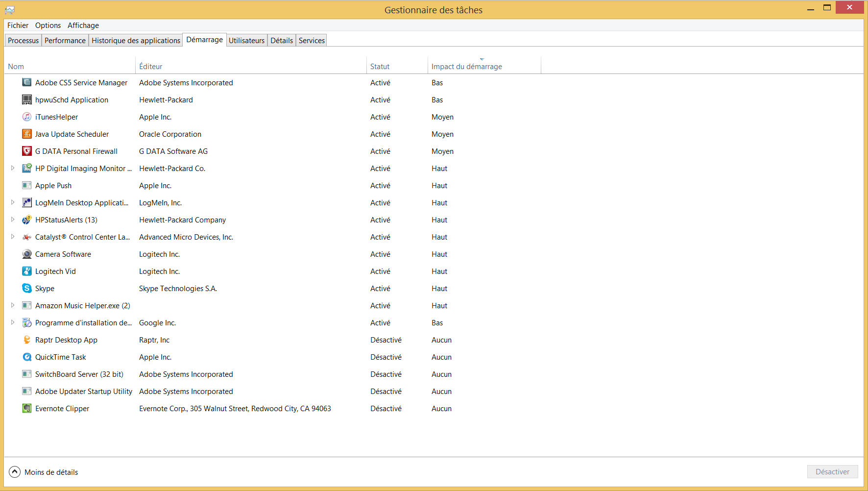Image resolution: width=868 pixels, height=491 pixels.
Task: Select the Adobe Updater Startup Utility icon
Action: pos(27,391)
